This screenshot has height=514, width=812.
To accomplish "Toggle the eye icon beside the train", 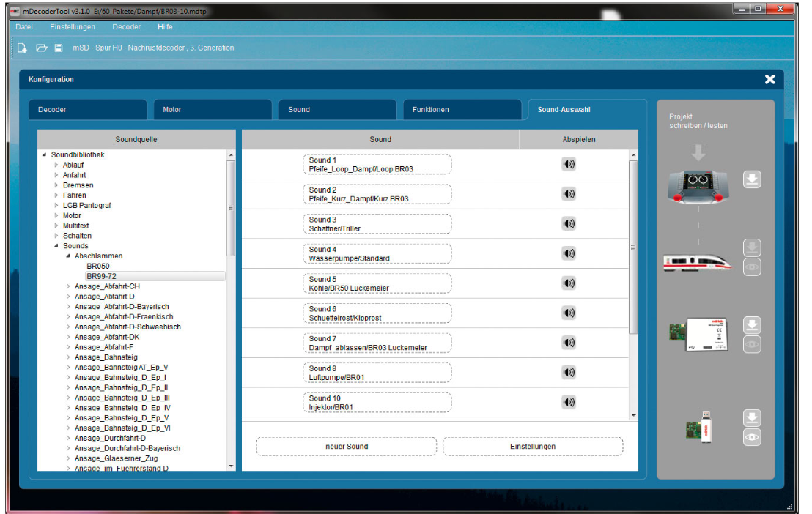I will pos(752,267).
